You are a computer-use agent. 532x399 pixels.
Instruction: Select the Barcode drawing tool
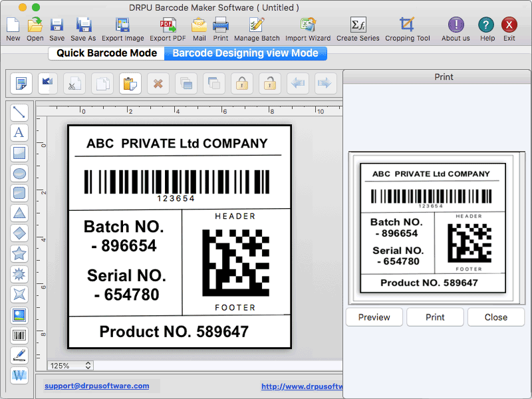(19, 334)
